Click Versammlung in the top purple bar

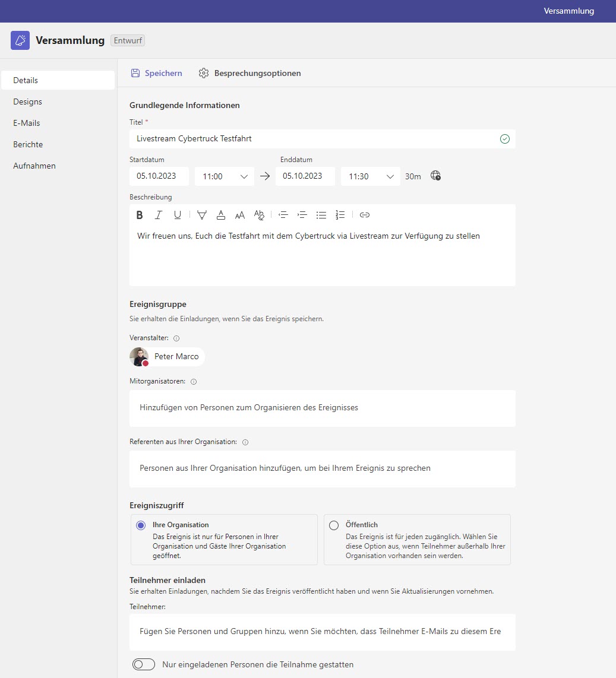pyautogui.click(x=569, y=11)
